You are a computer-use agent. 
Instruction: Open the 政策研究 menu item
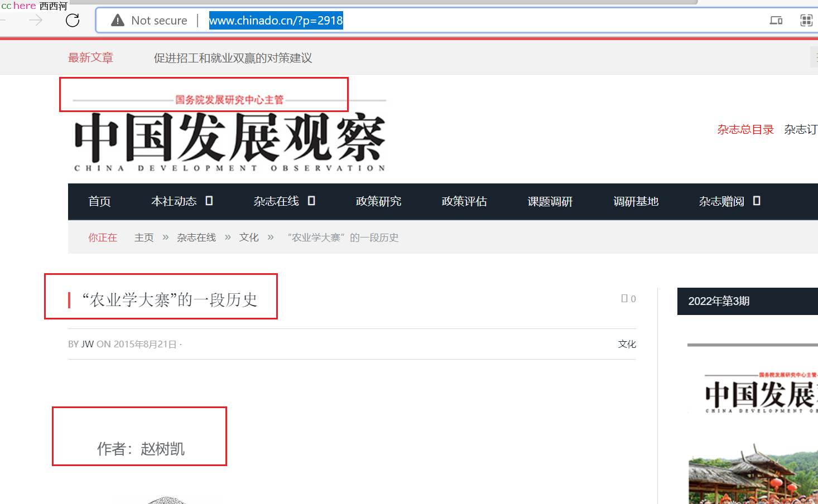coord(378,201)
